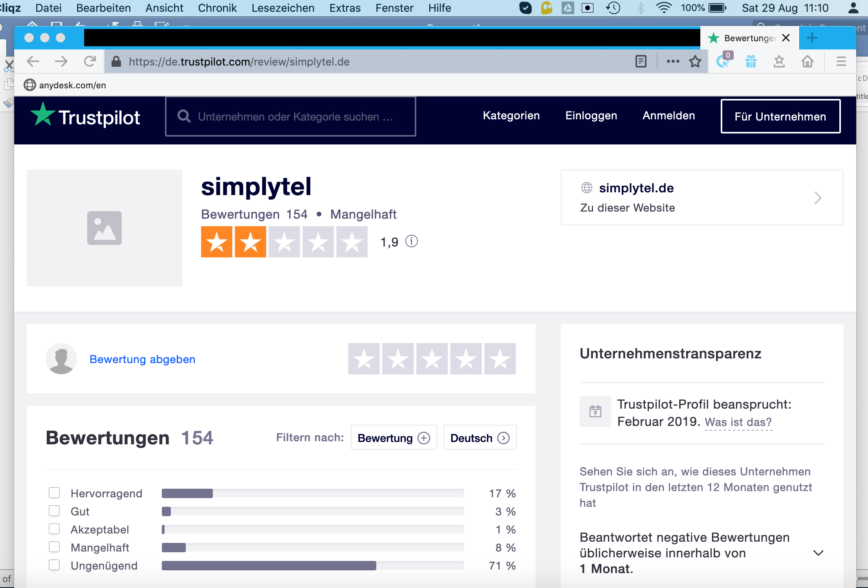
Task: Open the browser hamburger menu
Action: point(841,61)
